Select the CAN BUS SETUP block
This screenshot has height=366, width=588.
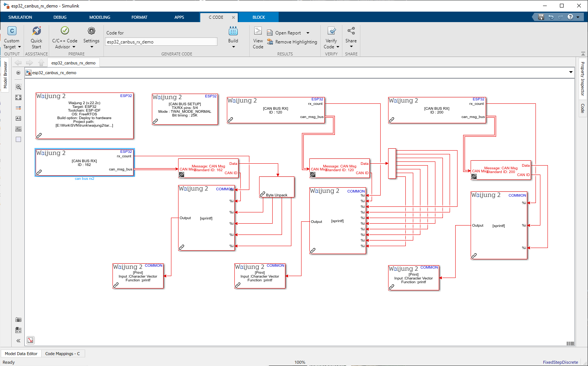[x=185, y=109]
